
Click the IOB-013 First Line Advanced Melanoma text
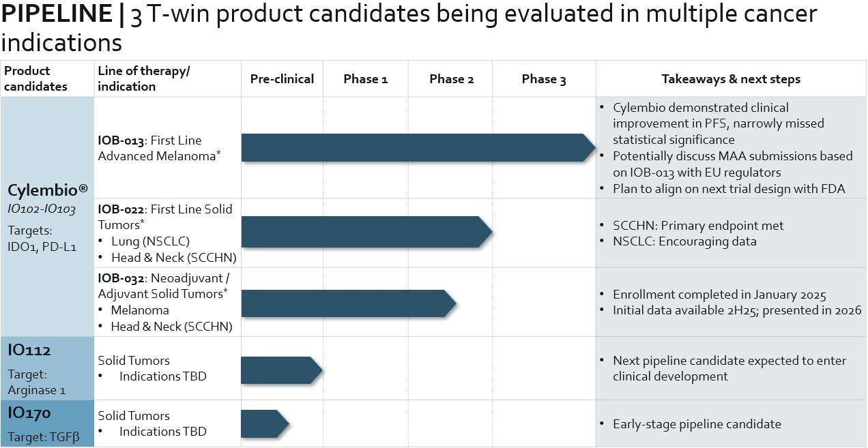coord(159,148)
